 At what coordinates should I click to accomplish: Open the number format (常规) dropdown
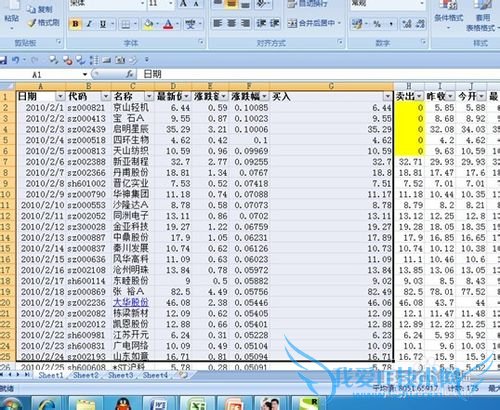point(422,4)
